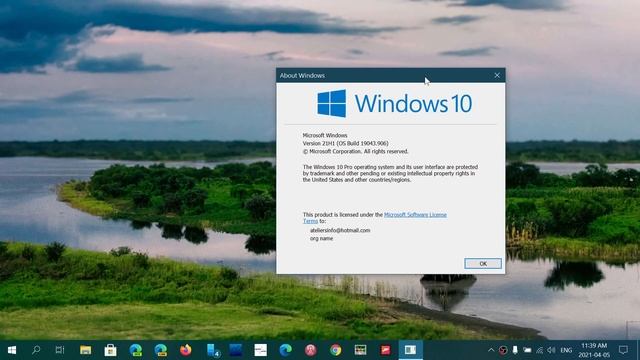The width and height of the screenshot is (640, 360).
Task: Open the clock showing 11:39 AM
Action: 594,350
